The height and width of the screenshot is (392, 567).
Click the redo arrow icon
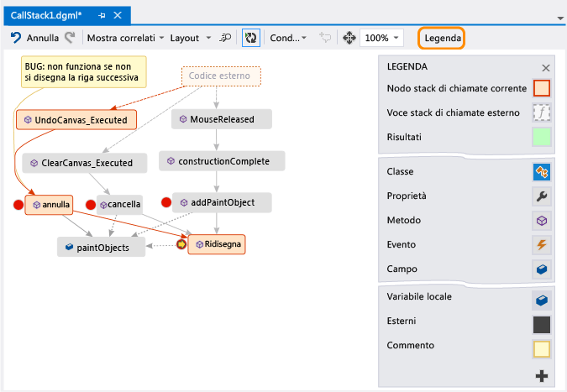(71, 38)
